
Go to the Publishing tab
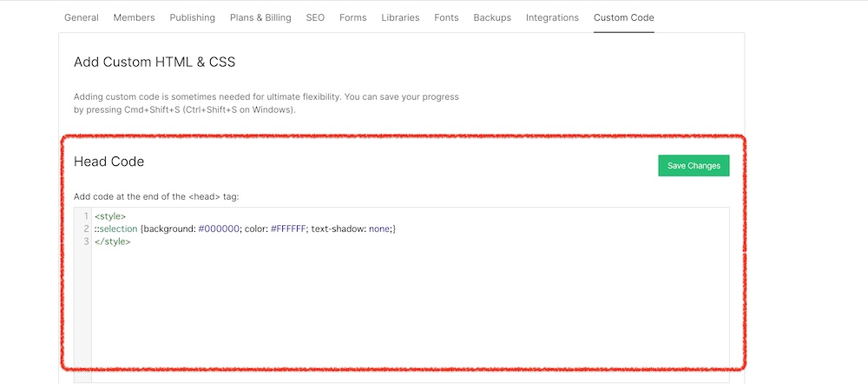pos(192,17)
